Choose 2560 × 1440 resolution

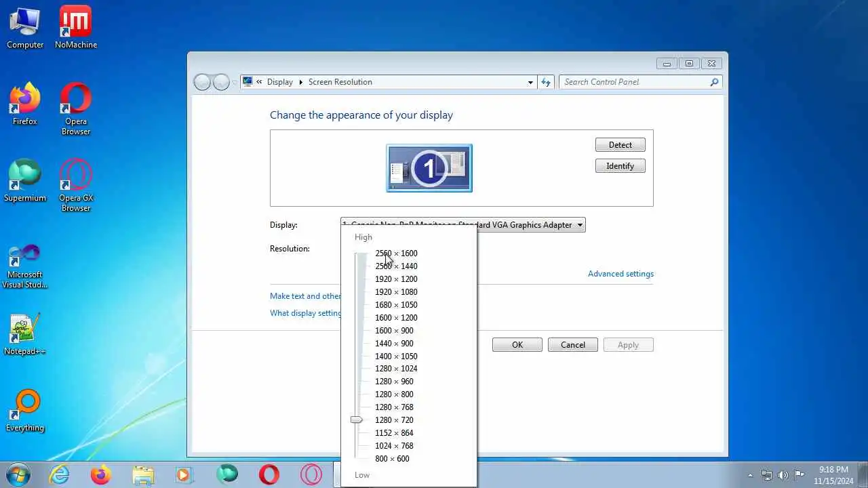click(x=396, y=266)
